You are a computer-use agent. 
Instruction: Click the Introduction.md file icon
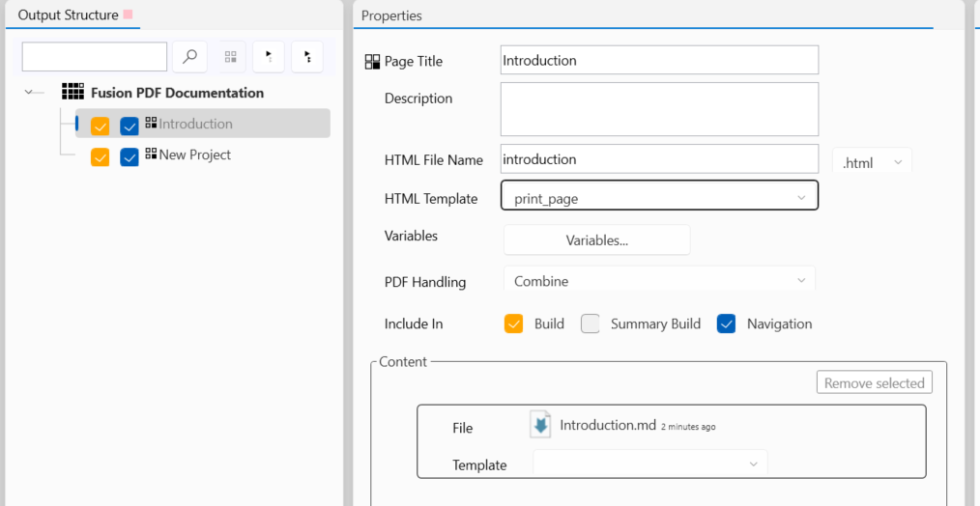[x=540, y=425]
